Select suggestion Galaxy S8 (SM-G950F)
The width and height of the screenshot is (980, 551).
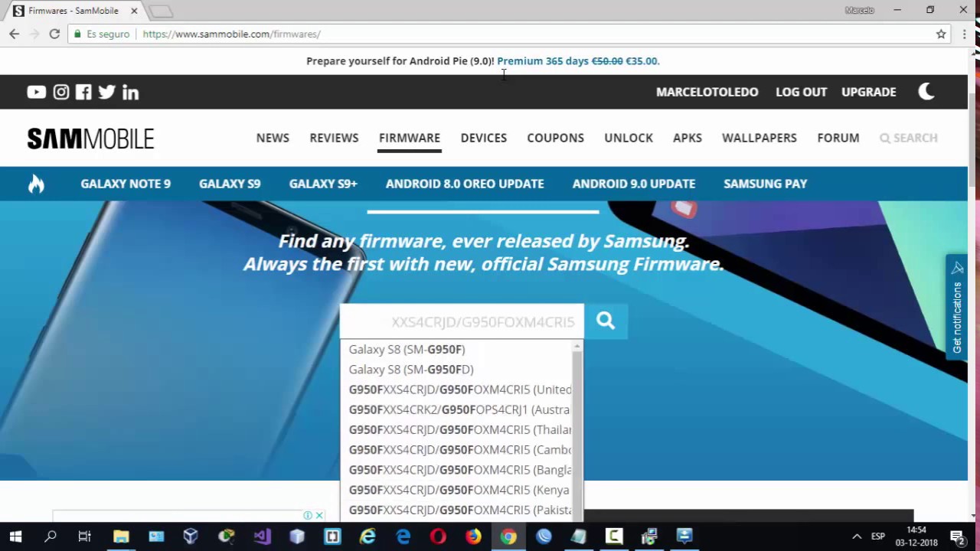(x=457, y=350)
